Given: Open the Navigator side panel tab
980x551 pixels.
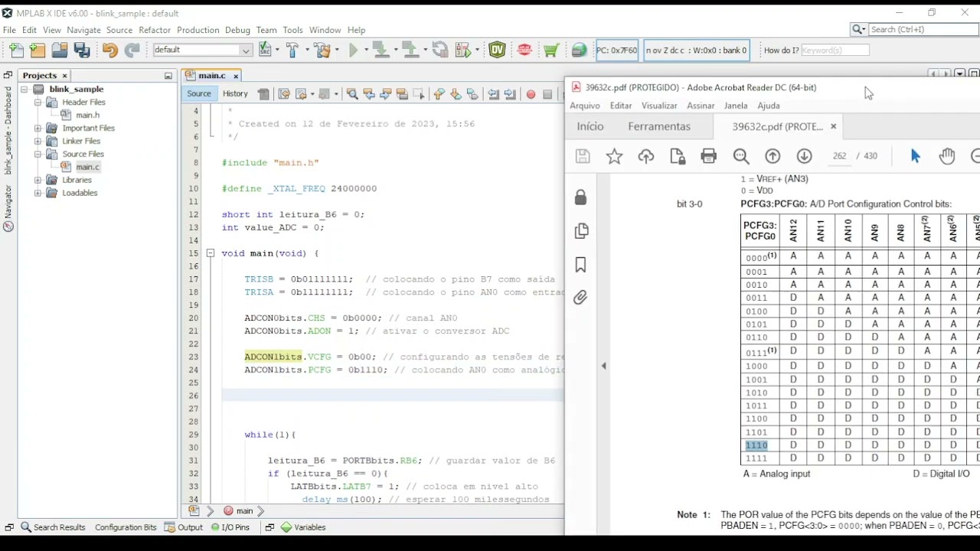Looking at the screenshot, I should pos(8,208).
